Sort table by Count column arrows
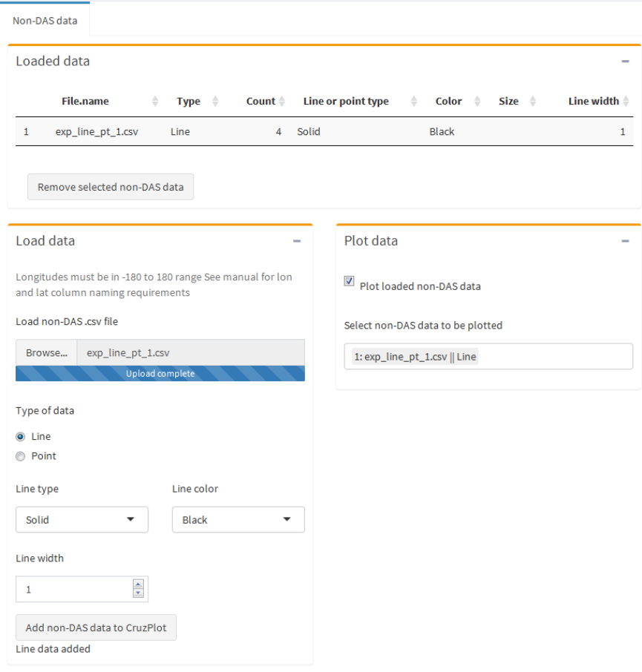The width and height of the screenshot is (642, 672). (282, 101)
